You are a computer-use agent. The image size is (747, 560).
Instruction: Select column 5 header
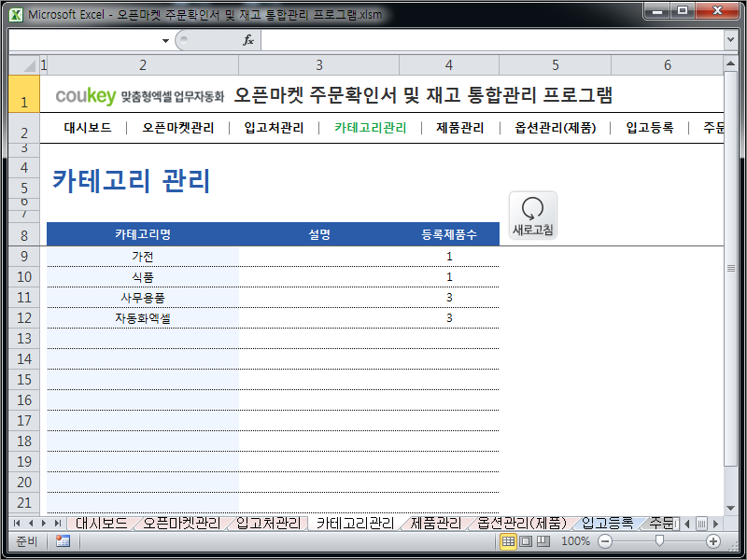(x=555, y=64)
